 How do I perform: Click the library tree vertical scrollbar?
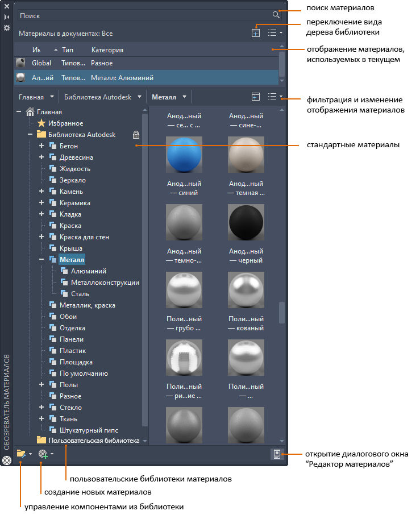pos(145,270)
